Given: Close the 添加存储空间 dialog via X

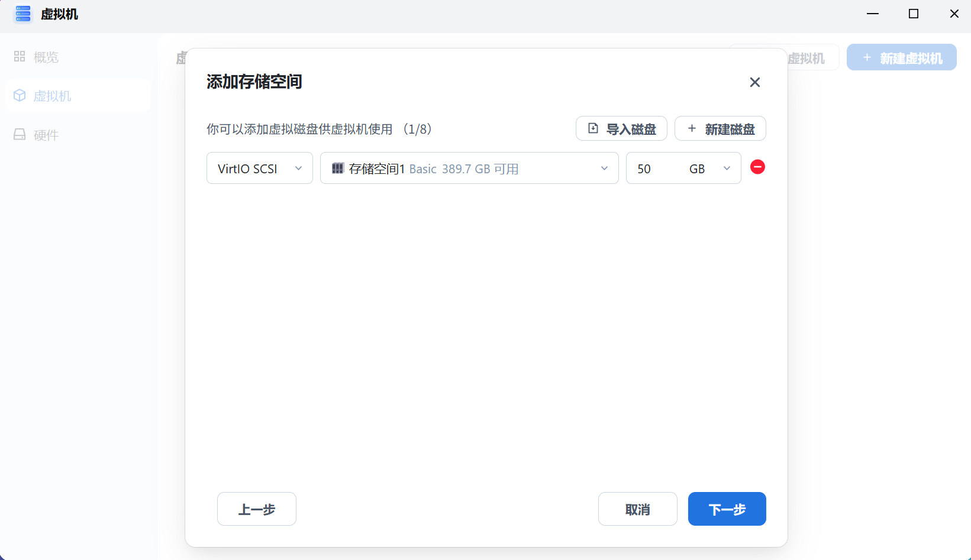Looking at the screenshot, I should [754, 82].
